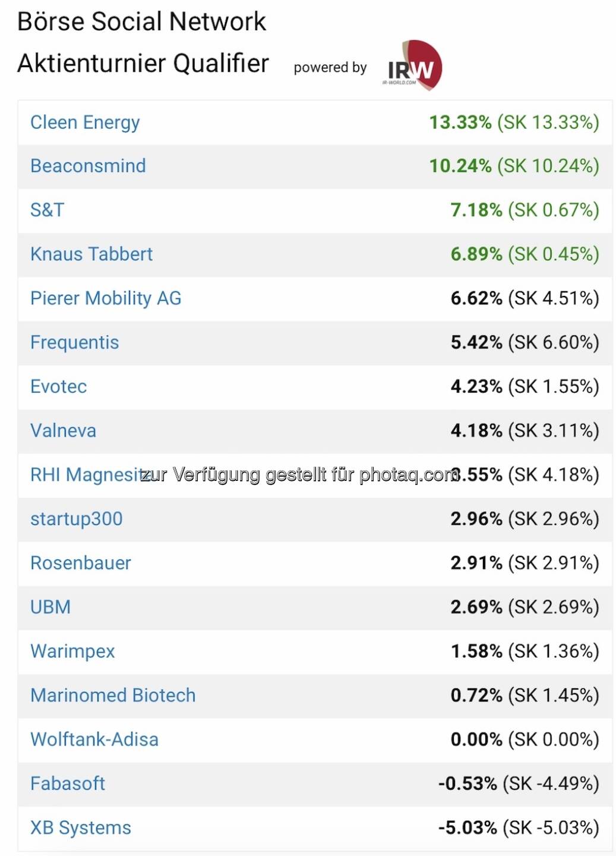Select the Fabasoft stock link
This screenshot has width=616, height=856.
pyautogui.click(x=68, y=783)
